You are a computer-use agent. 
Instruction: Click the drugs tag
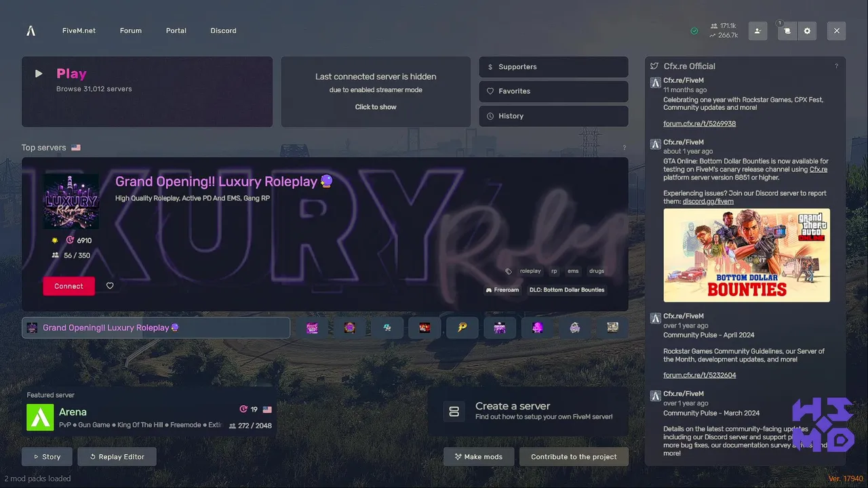coord(596,271)
